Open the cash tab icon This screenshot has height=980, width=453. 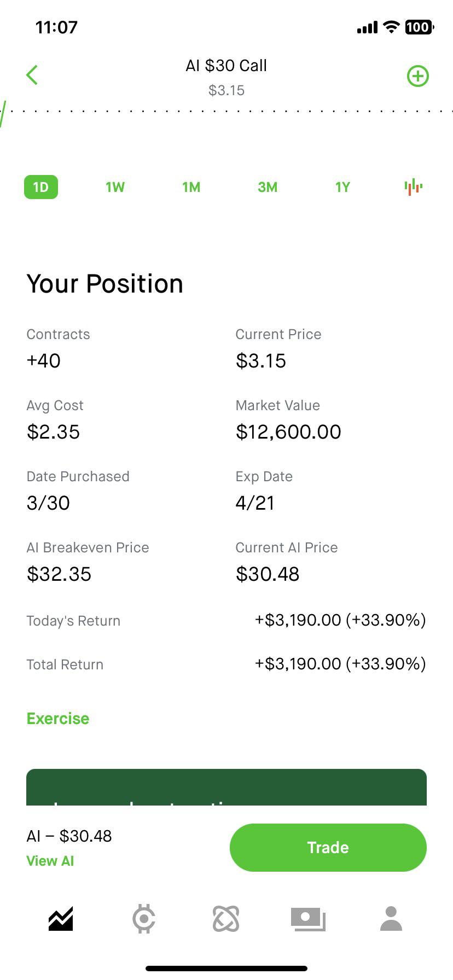pos(308,919)
